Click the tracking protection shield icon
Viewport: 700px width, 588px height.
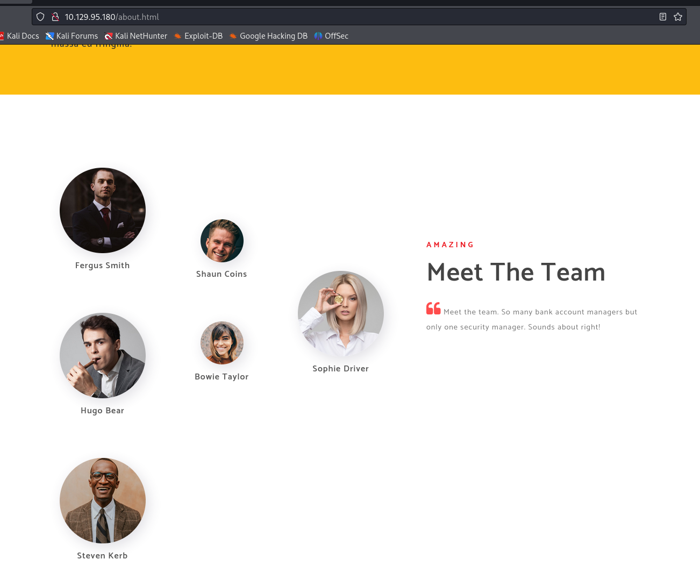click(x=40, y=17)
